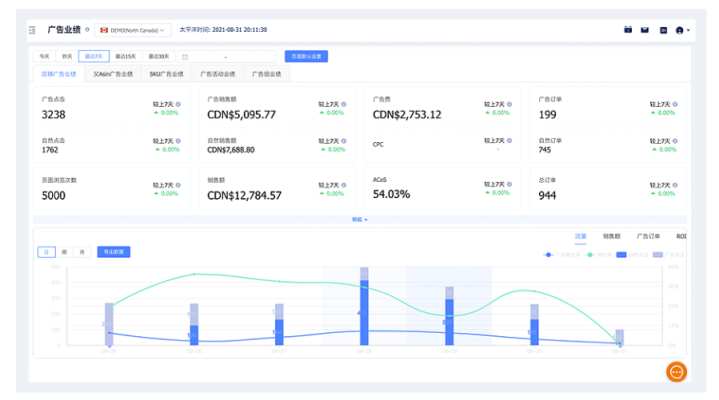Image resolution: width=719 pixels, height=400 pixels.
Task: Open the user account avatar dropdown
Action: (683, 30)
